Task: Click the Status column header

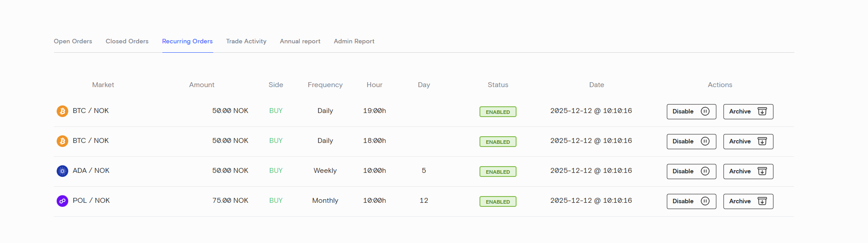Action: pos(498,85)
